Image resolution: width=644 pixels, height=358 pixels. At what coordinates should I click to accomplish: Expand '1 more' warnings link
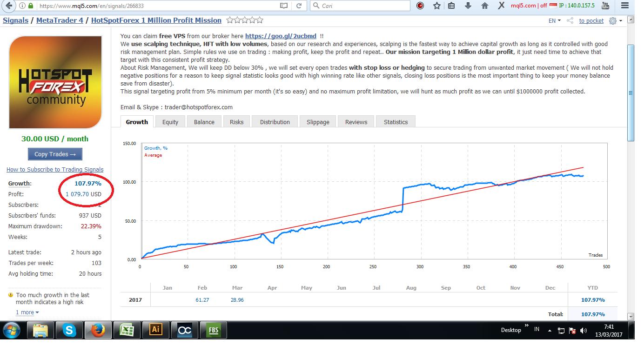click(x=27, y=312)
